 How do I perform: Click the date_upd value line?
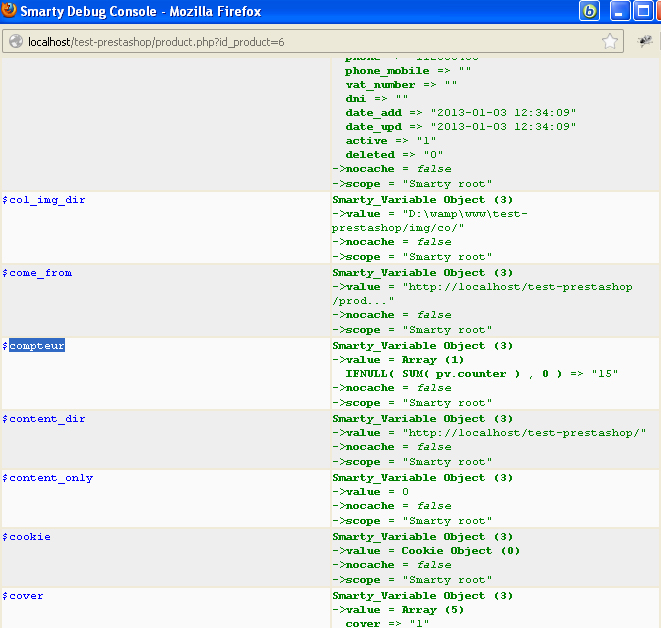[461, 127]
